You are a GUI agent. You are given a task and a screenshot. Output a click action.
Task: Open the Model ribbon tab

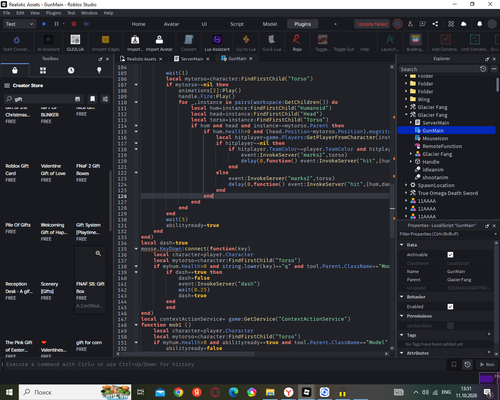coord(270,24)
